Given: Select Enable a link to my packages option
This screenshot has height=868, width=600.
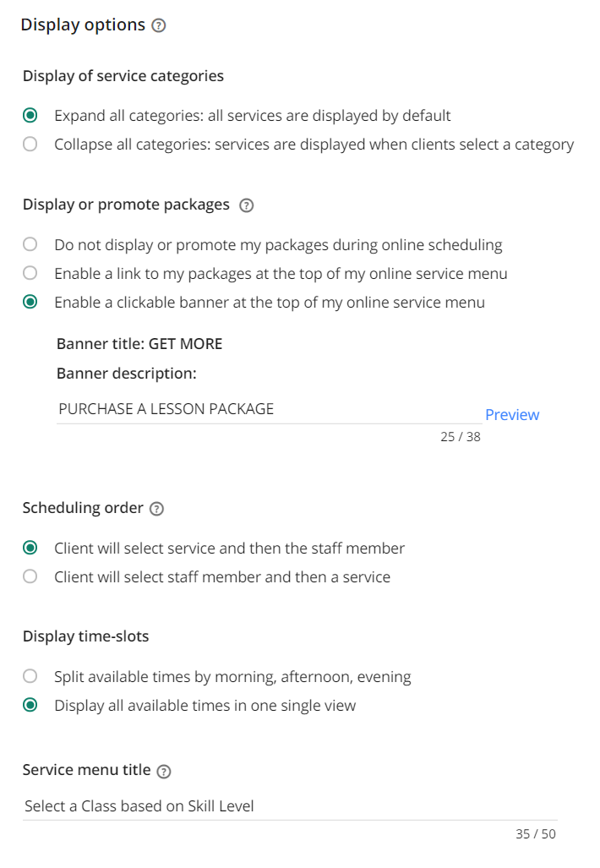Looking at the screenshot, I should pyautogui.click(x=30, y=273).
